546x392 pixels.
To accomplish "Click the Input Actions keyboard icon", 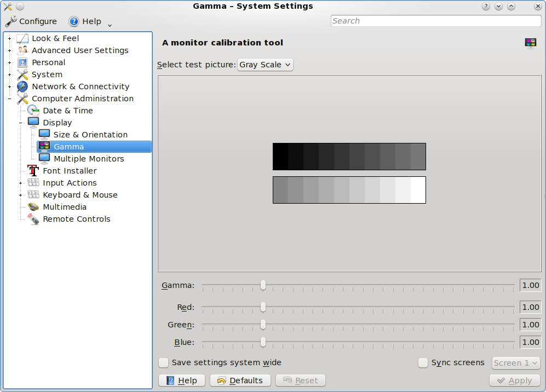I will 33,183.
